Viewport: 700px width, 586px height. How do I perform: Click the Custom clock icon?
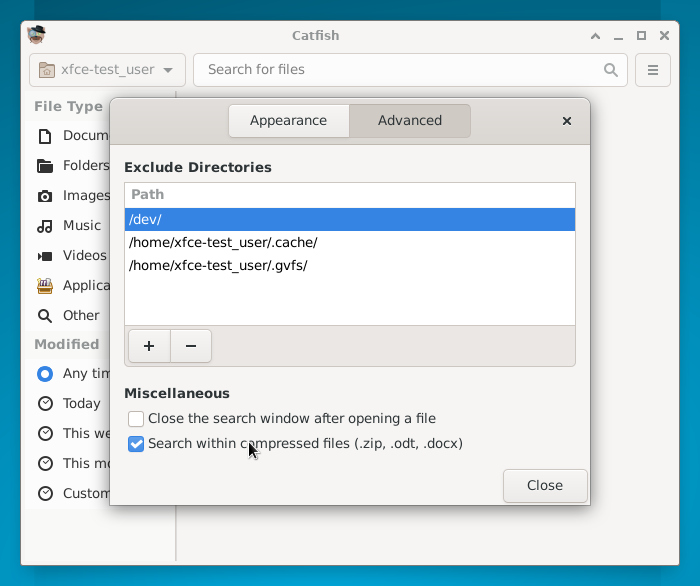point(45,493)
